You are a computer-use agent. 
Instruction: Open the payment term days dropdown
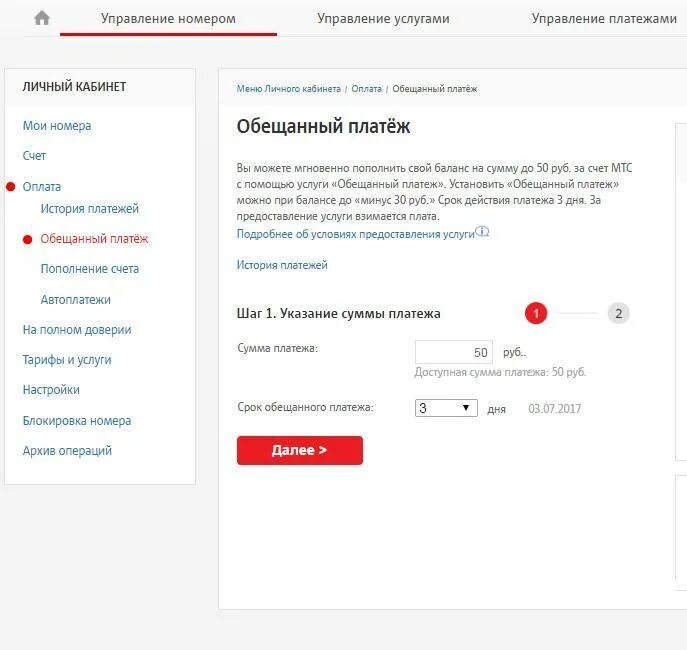coord(446,408)
